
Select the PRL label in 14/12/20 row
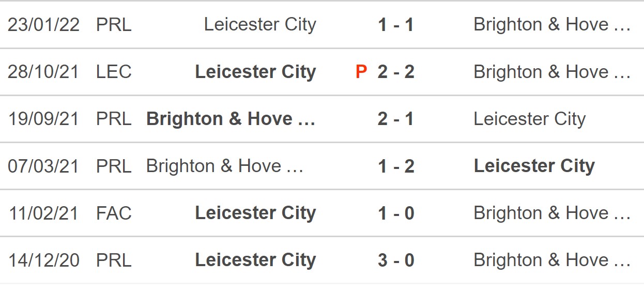(x=114, y=260)
